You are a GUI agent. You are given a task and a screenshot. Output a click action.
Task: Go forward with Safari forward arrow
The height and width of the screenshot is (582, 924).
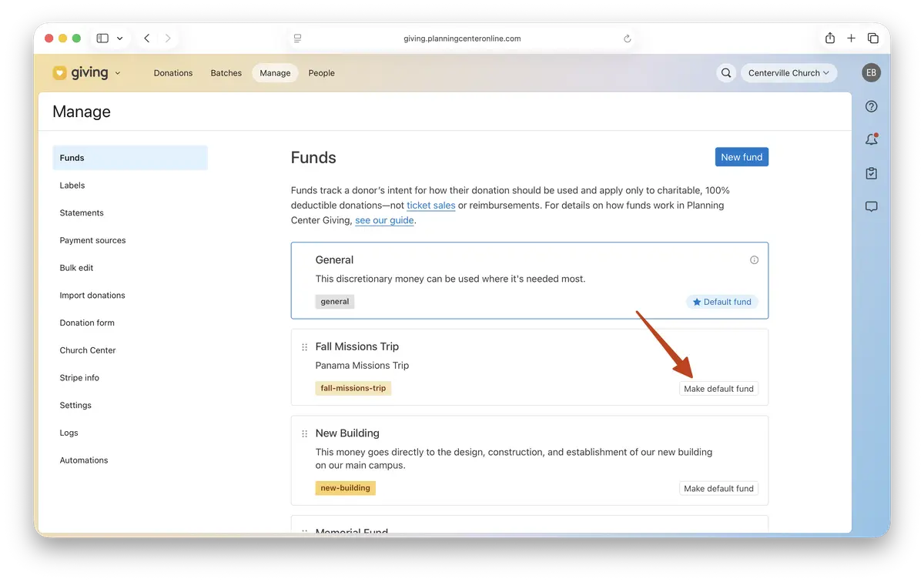(168, 38)
